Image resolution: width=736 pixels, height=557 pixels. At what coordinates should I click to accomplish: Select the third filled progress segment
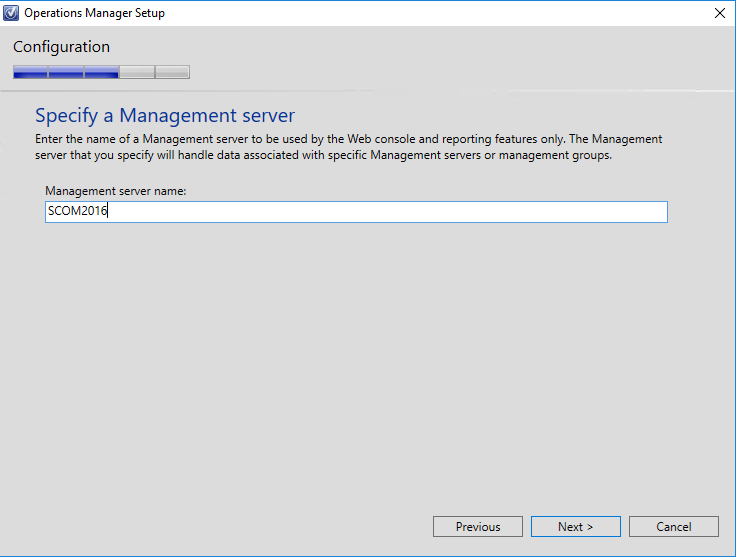pos(101,72)
